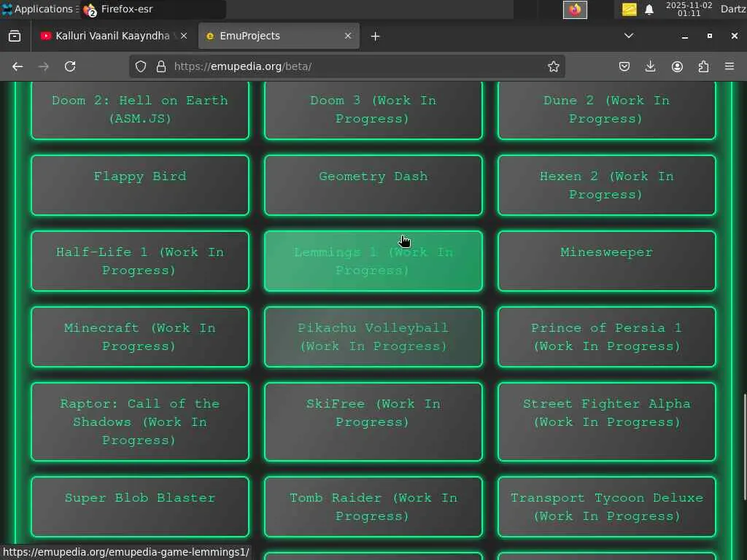
Task: Open Firefox hamburger application menu
Action: point(729,66)
